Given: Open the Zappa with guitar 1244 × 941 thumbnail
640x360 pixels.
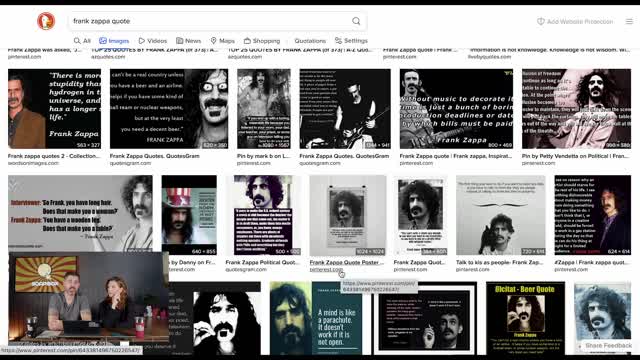Looking at the screenshot, I should tap(345, 109).
